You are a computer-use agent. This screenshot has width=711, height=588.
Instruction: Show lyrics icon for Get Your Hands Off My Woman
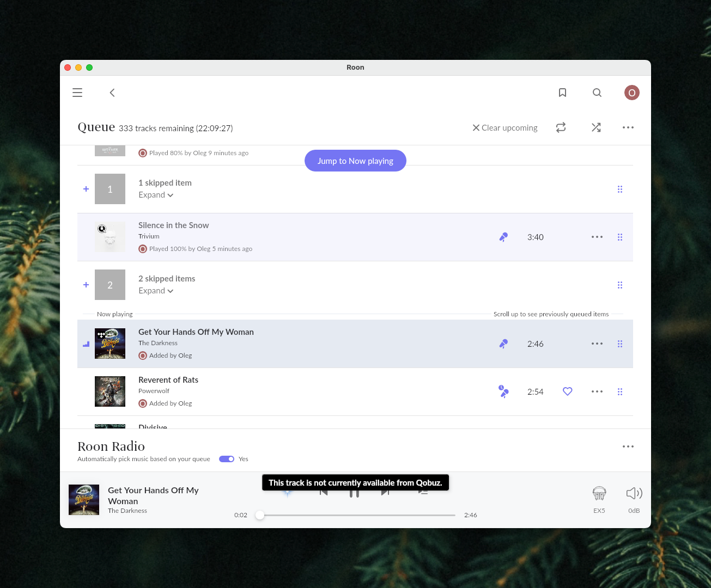(503, 344)
